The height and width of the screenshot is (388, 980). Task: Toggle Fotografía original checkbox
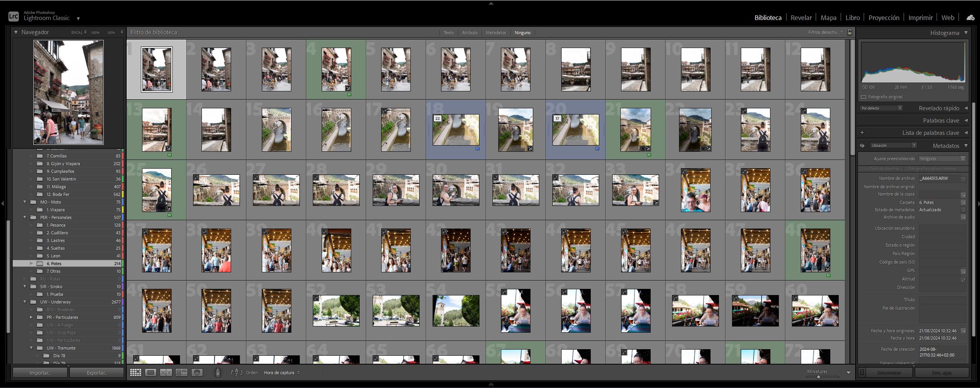pyautogui.click(x=864, y=97)
